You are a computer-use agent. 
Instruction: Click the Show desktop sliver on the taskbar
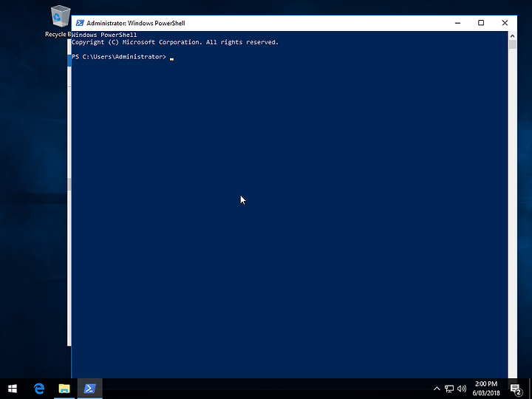(531, 389)
